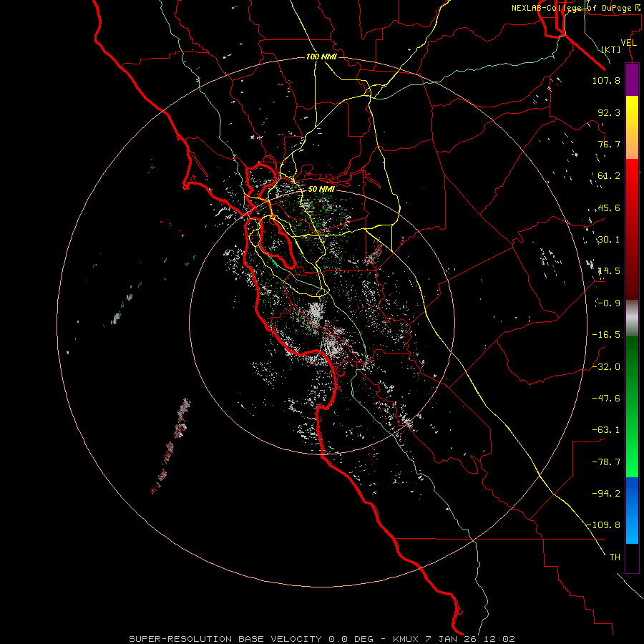This screenshot has height=644, width=644.
Task: Click the 107.8 scale value
Action: click(606, 80)
